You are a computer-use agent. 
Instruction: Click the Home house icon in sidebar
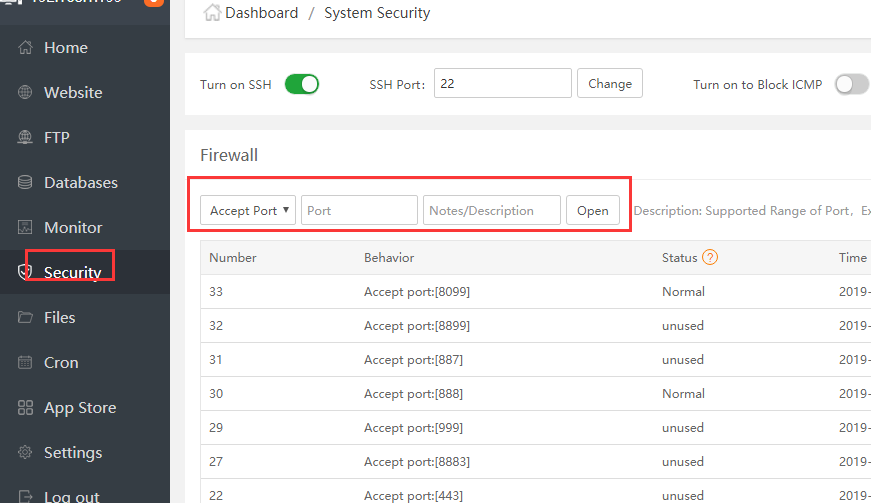click(25, 48)
